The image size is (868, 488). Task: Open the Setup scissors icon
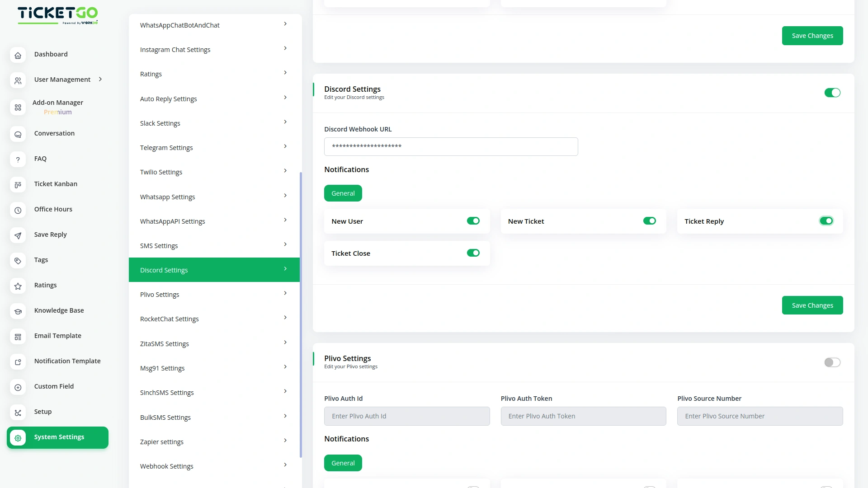pyautogui.click(x=18, y=413)
